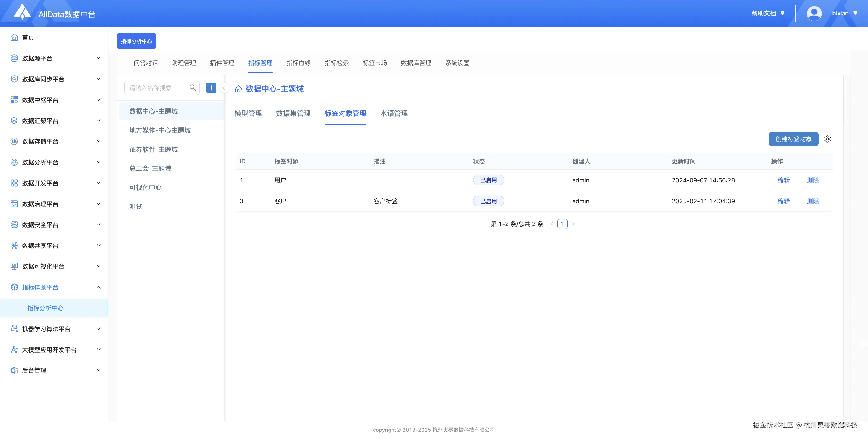Screen dimensions: 868x439
Task: Open the 指标血缘 top tab
Action: (298, 63)
